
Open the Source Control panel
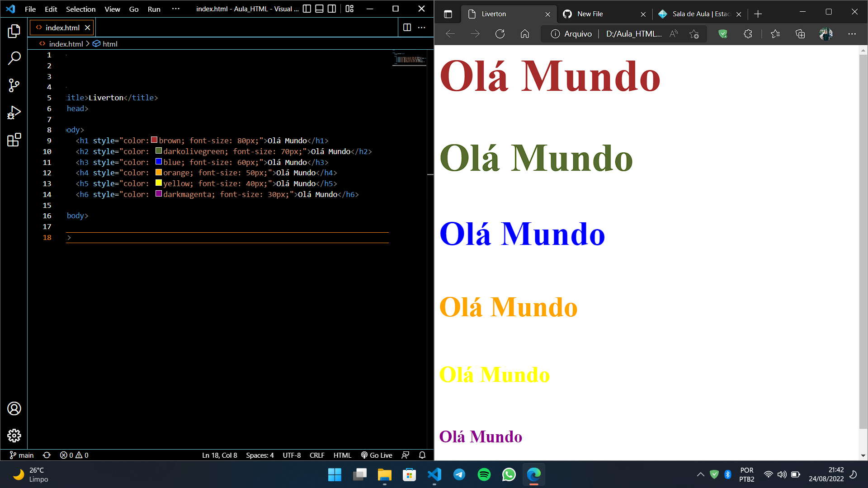pyautogui.click(x=14, y=85)
